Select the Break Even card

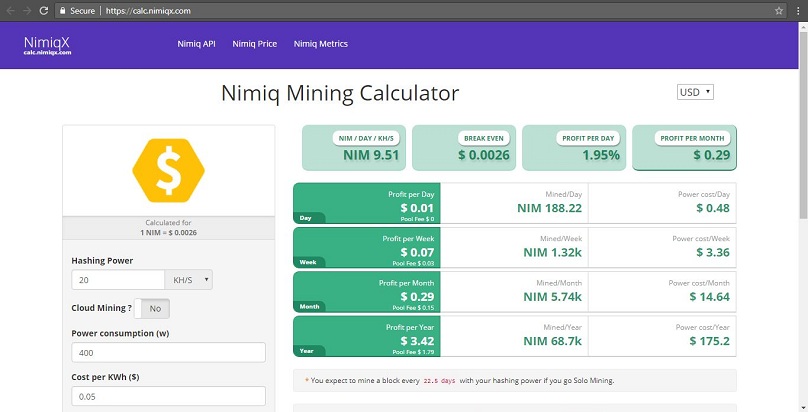click(464, 148)
